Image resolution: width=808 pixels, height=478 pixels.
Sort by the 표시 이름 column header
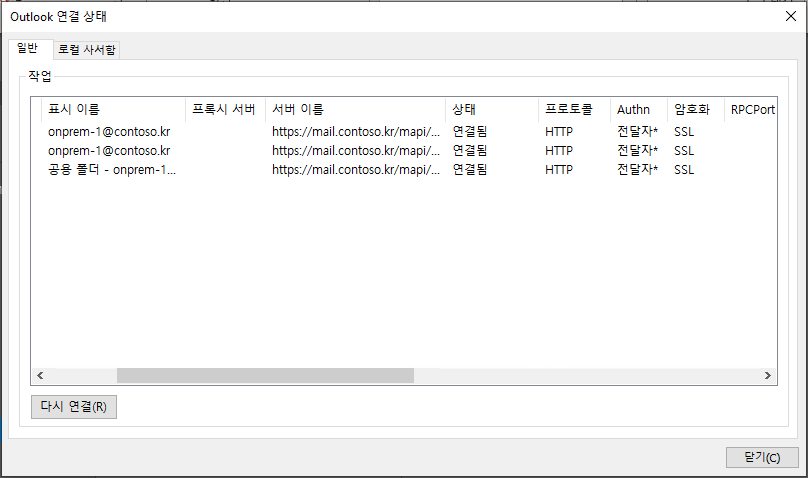[113, 109]
